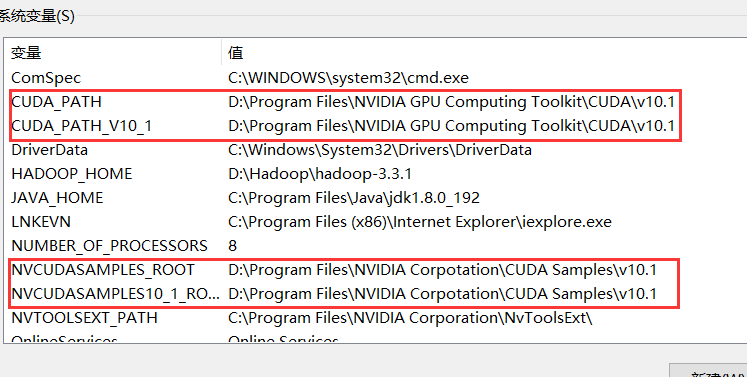Viewport: 747px width, 377px height.
Task: Select the NVTOOLSEXT_PATH variable row
Action: point(375,317)
